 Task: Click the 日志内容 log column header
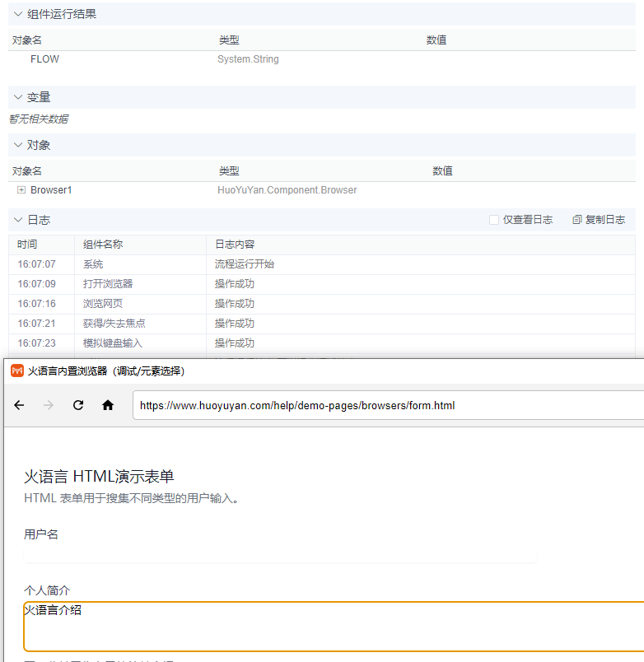pos(235,245)
